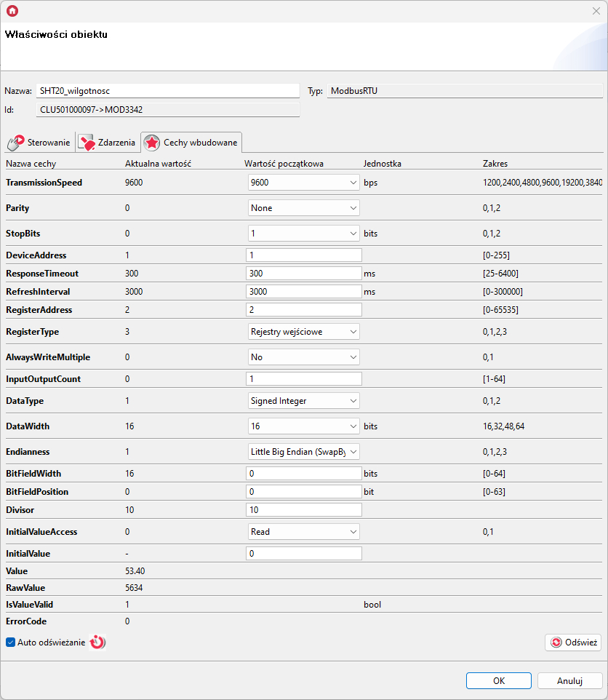Click the refresh icon on the Odśwież button

pos(556,643)
